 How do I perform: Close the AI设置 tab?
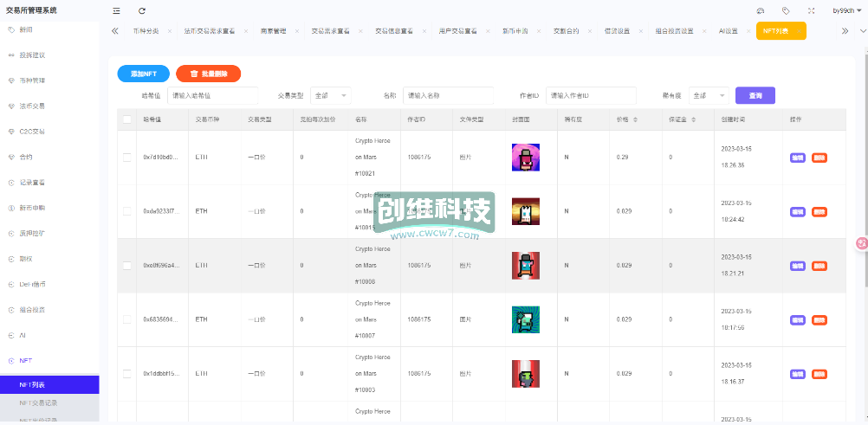click(748, 31)
